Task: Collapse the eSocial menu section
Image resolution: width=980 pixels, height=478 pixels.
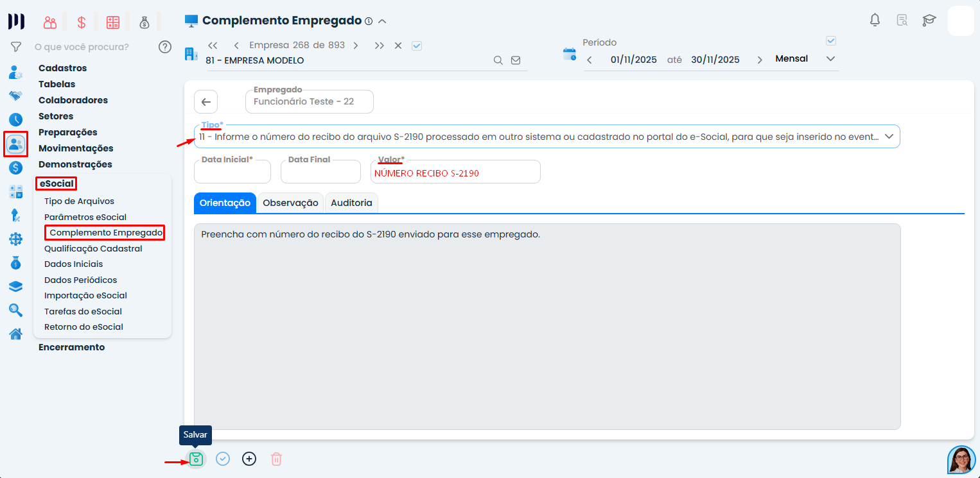Action: [57, 184]
